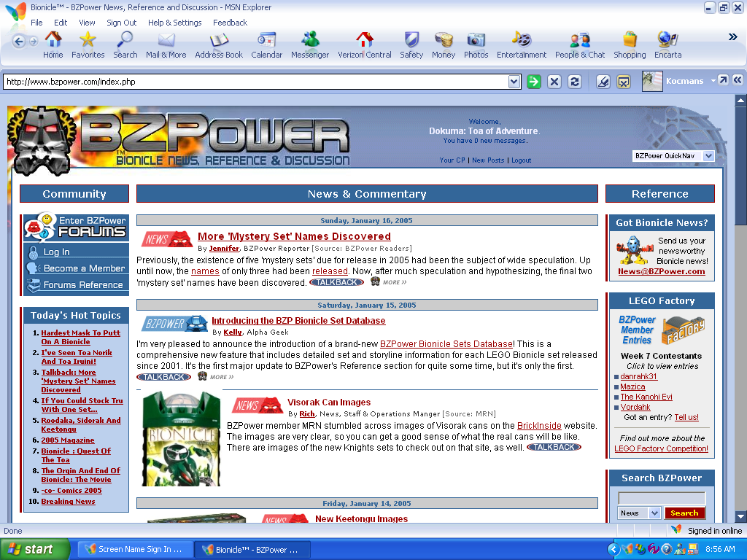747x560 pixels.
Task: Expand more toolbar items chevron
Action: click(732, 37)
